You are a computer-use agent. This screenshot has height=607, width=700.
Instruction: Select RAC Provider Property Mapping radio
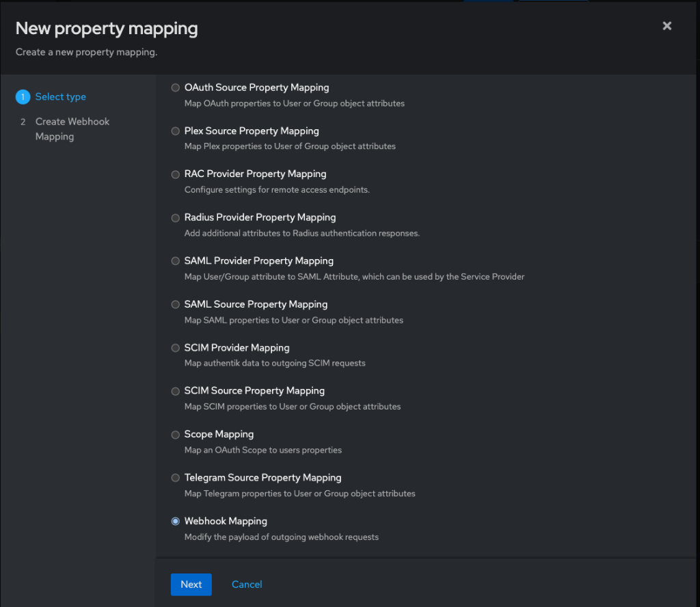pyautogui.click(x=176, y=174)
